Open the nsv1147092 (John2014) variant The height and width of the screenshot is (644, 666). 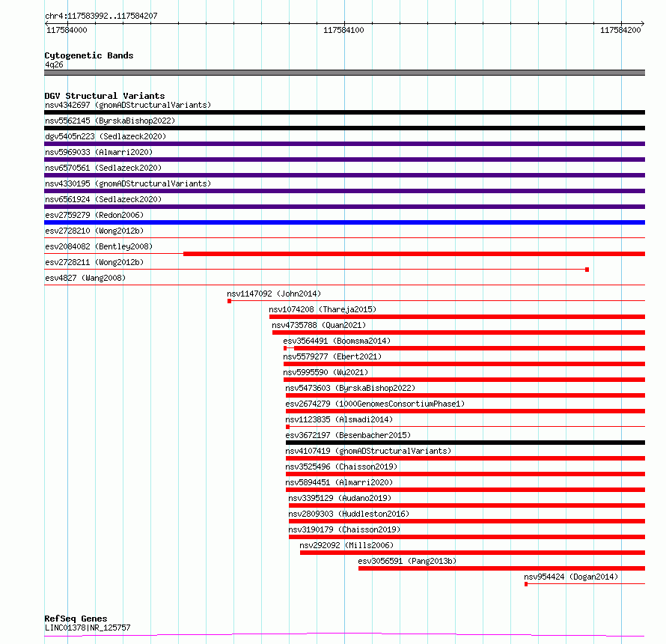(274, 294)
